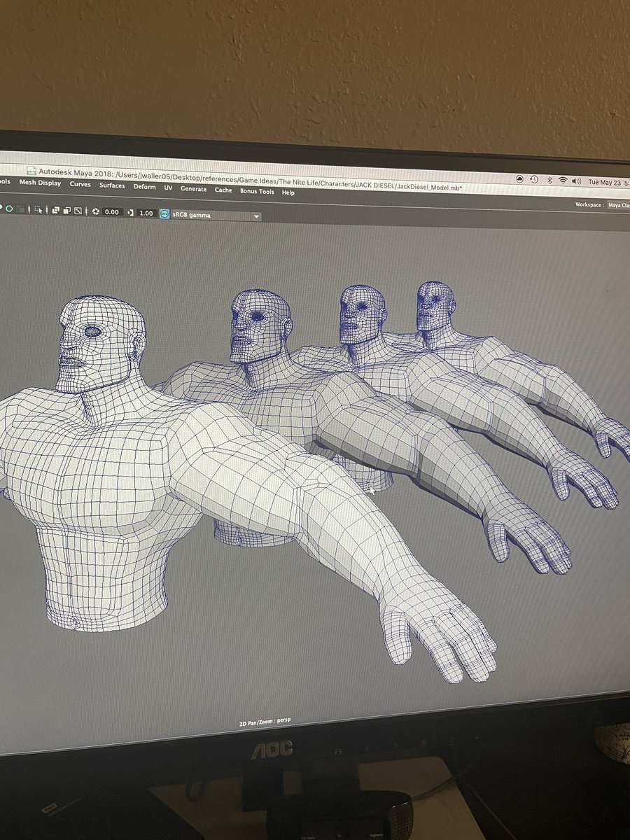Click the Bluetooth icon in the macOS menu bar
This screenshot has height=840, width=630.
(x=549, y=181)
